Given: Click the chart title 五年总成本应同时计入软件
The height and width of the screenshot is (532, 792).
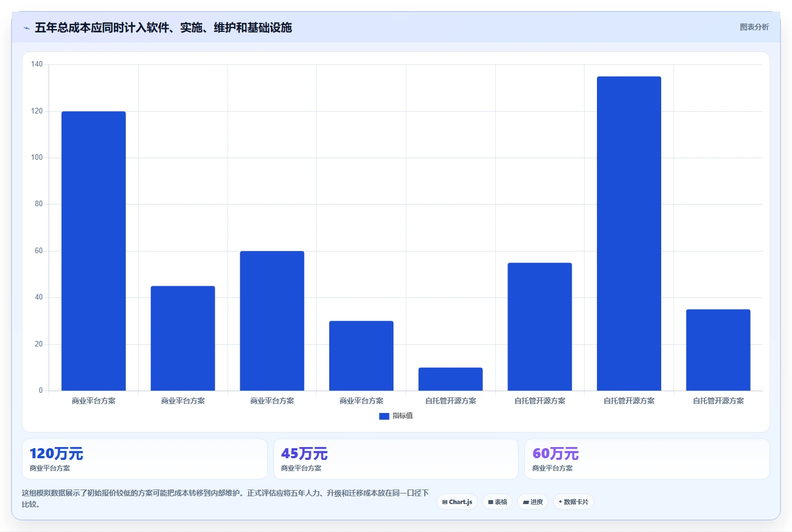Looking at the screenshot, I should [x=163, y=27].
